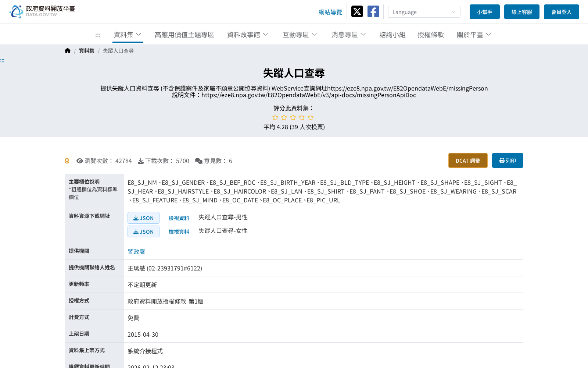Image resolution: width=588 pixels, height=368 pixels.
Task: Download JSON for 失蹤人口查尋-男性
Action: (143, 218)
